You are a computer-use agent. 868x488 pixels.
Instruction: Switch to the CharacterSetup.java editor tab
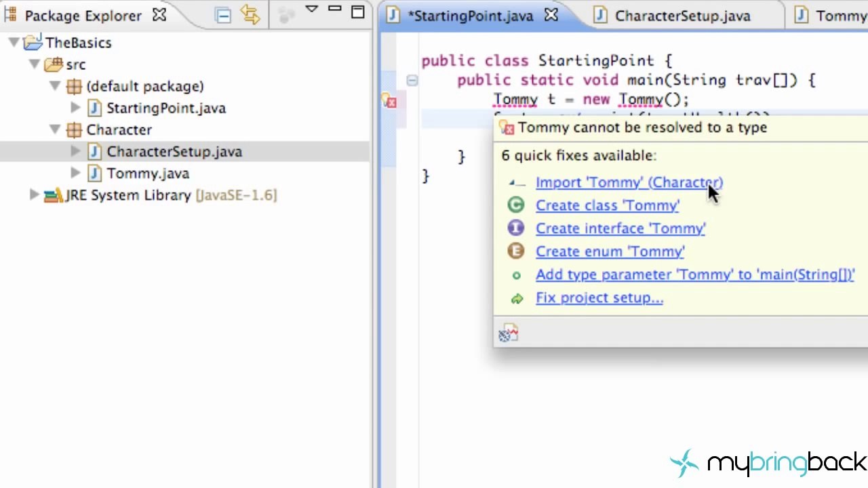[x=682, y=16]
